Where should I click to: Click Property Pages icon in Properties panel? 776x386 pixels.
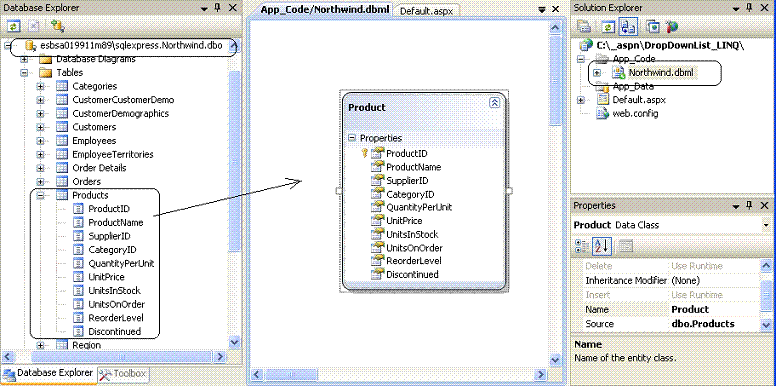[x=626, y=246]
